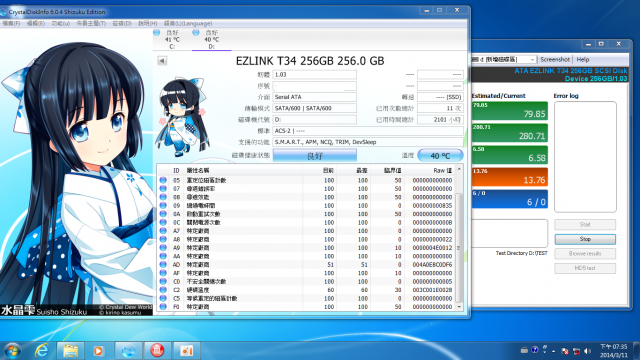
Task: Click the status icon of attribute AD
Action: pyautogui.click(x=163, y=264)
